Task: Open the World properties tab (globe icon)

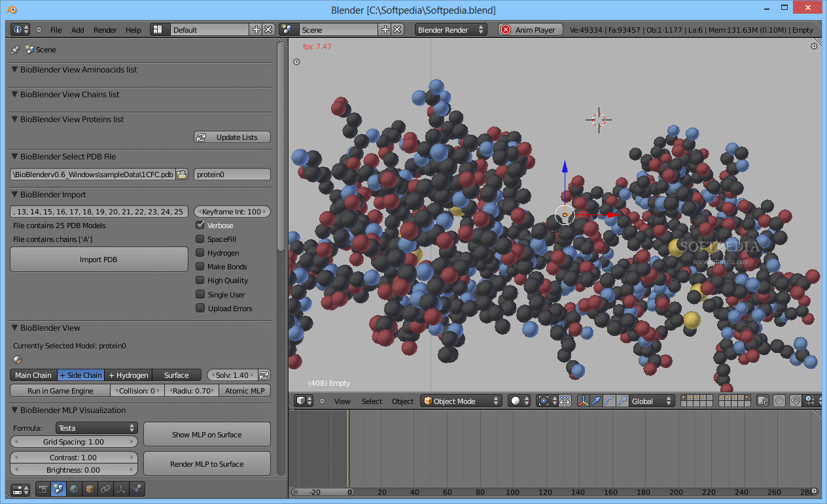Action: (x=74, y=489)
